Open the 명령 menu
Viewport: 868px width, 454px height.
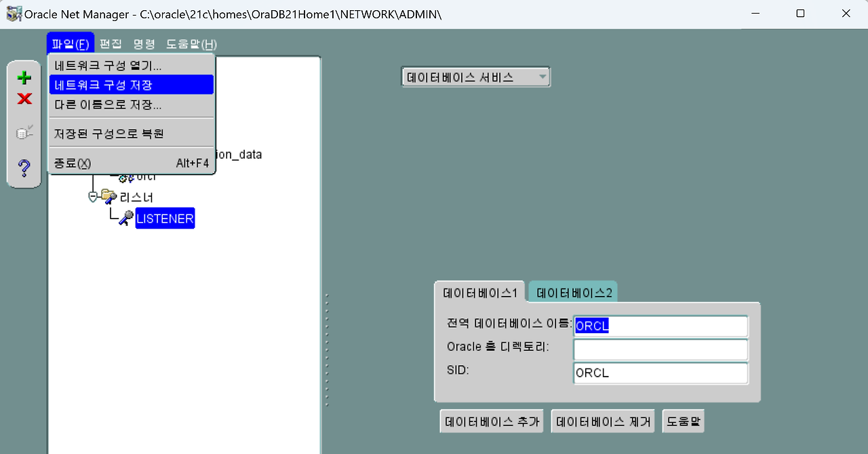144,44
